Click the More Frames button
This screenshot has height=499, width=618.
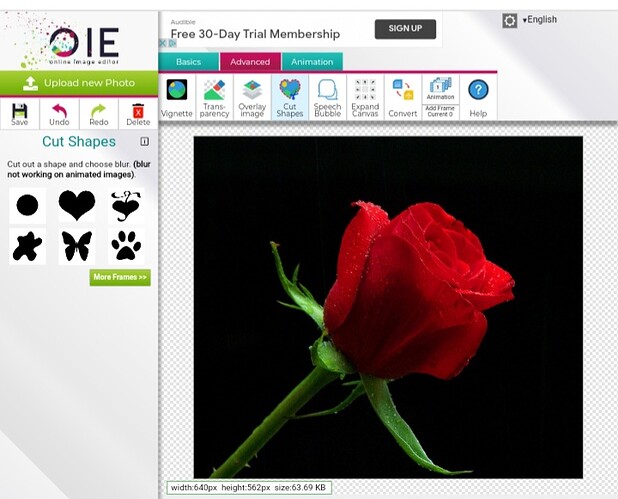120,277
